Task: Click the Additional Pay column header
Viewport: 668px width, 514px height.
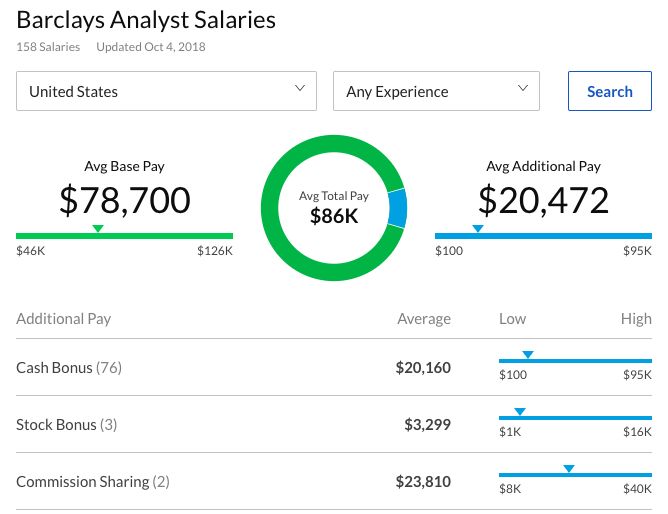Action: (x=63, y=319)
